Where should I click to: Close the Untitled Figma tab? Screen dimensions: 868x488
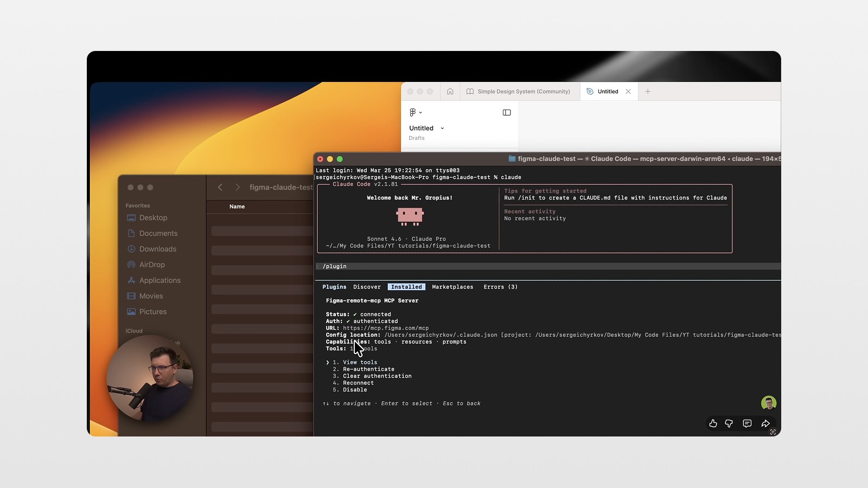pyautogui.click(x=628, y=92)
